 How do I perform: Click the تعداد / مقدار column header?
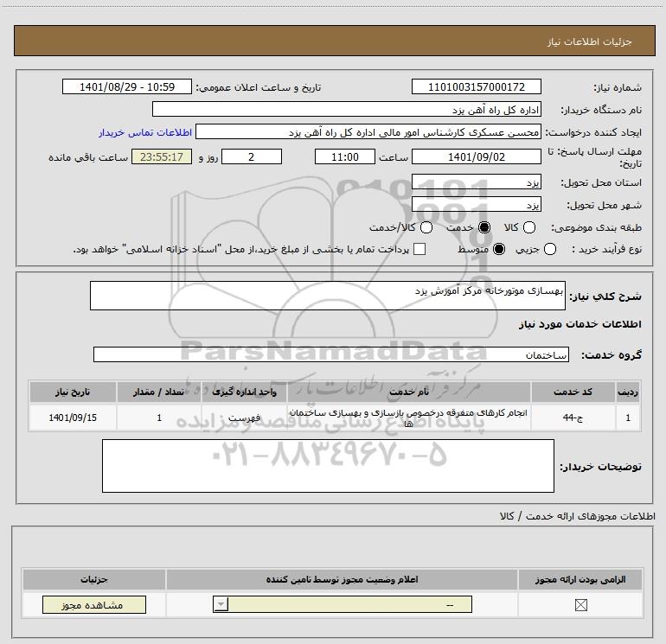pyautogui.click(x=159, y=392)
